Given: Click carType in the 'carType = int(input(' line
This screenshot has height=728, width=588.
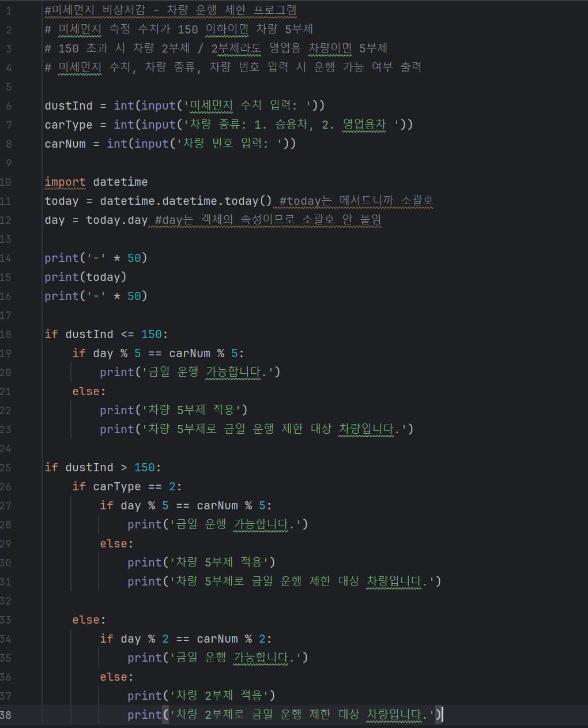Looking at the screenshot, I should tap(69, 124).
